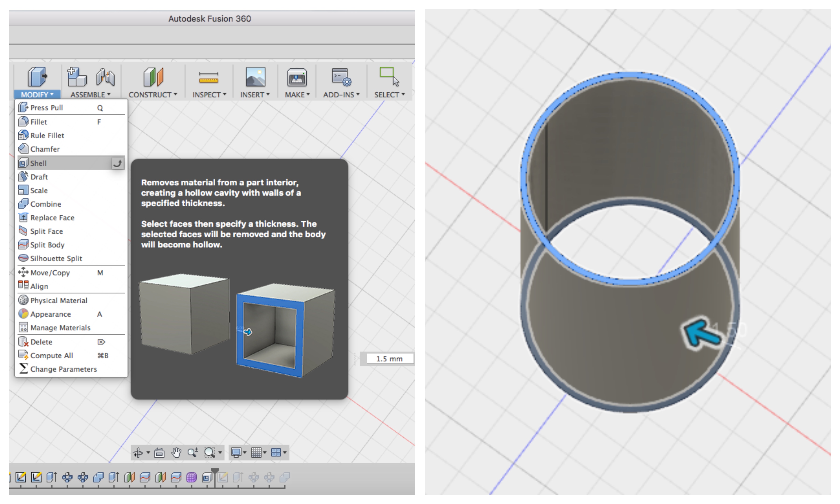
Task: Click the Display Settings monitor icon
Action: 236,452
